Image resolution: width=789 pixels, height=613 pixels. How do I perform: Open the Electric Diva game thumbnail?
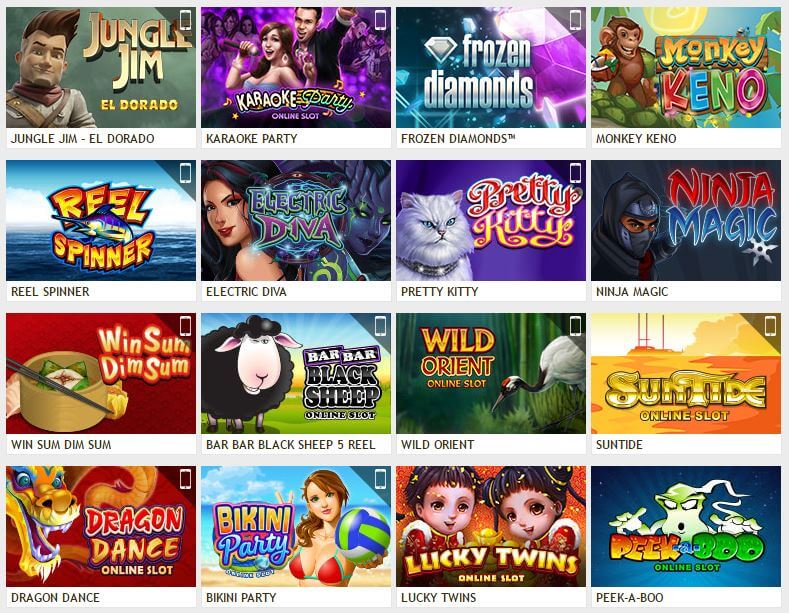coord(296,220)
